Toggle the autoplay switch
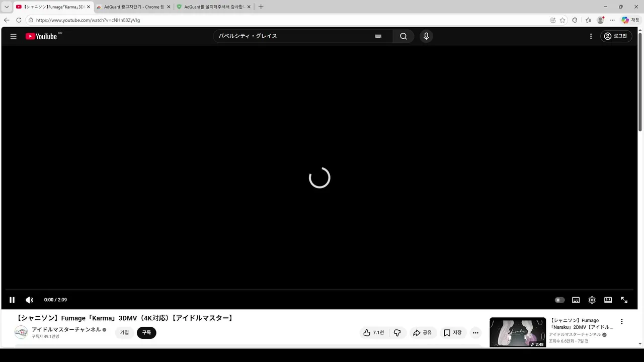 point(559,300)
